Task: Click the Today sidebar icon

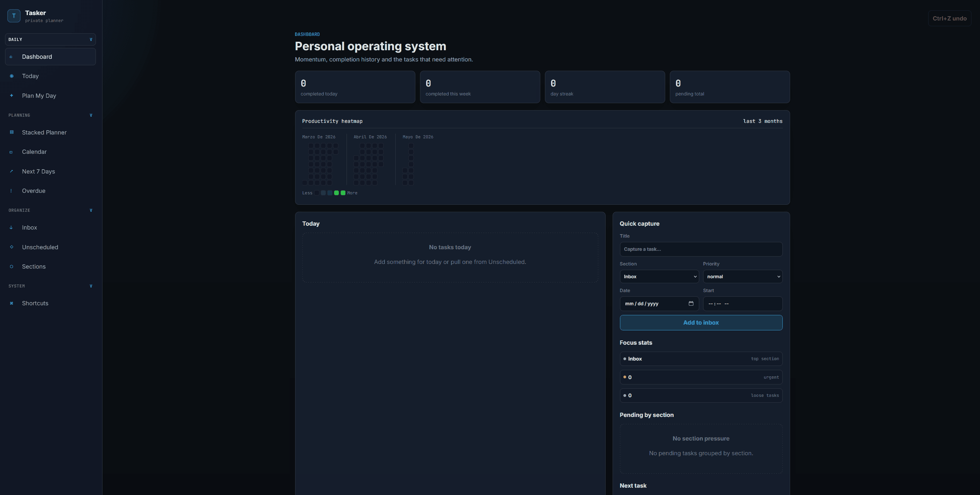Action: 12,76
